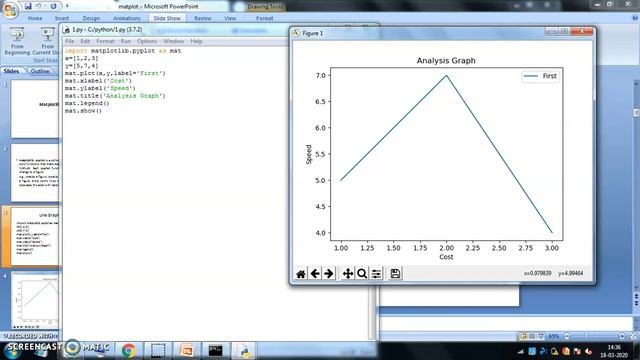Save the figure with the floppy disk icon
The width and height of the screenshot is (640, 360).
pos(395,273)
